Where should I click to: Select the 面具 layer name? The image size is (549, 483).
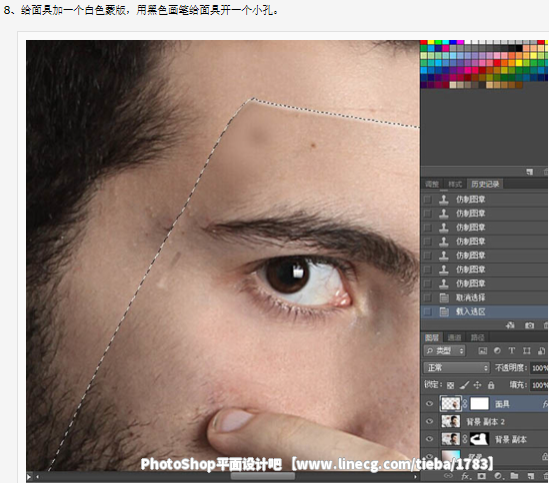tap(502, 404)
